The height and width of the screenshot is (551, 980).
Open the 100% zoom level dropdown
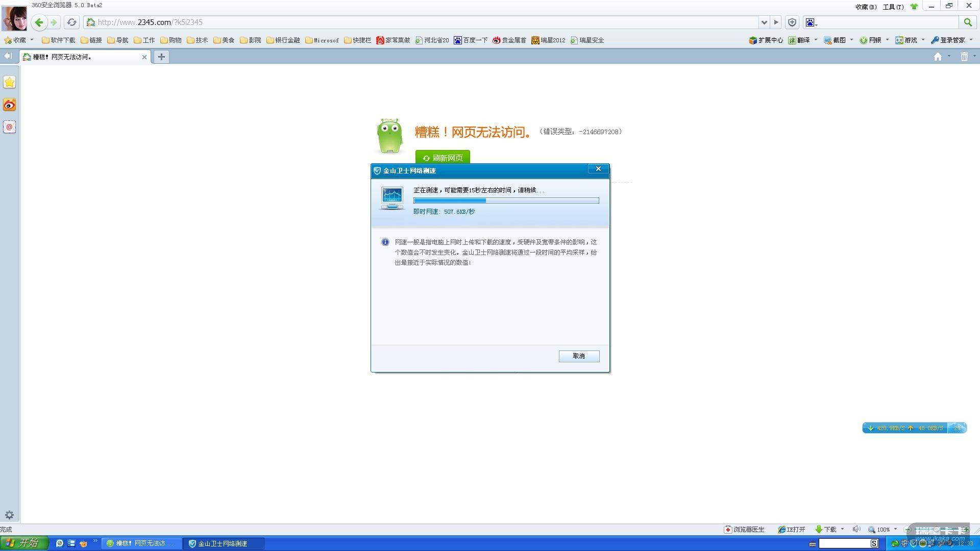click(x=895, y=529)
